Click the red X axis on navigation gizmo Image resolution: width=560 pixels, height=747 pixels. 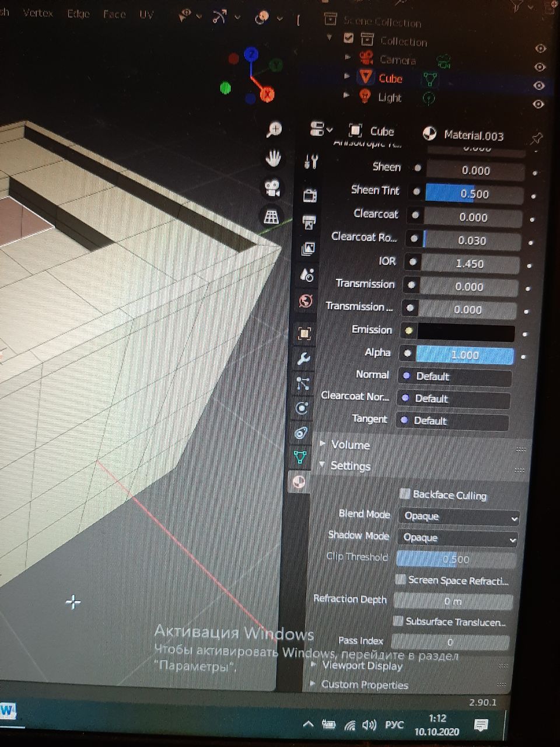click(267, 93)
